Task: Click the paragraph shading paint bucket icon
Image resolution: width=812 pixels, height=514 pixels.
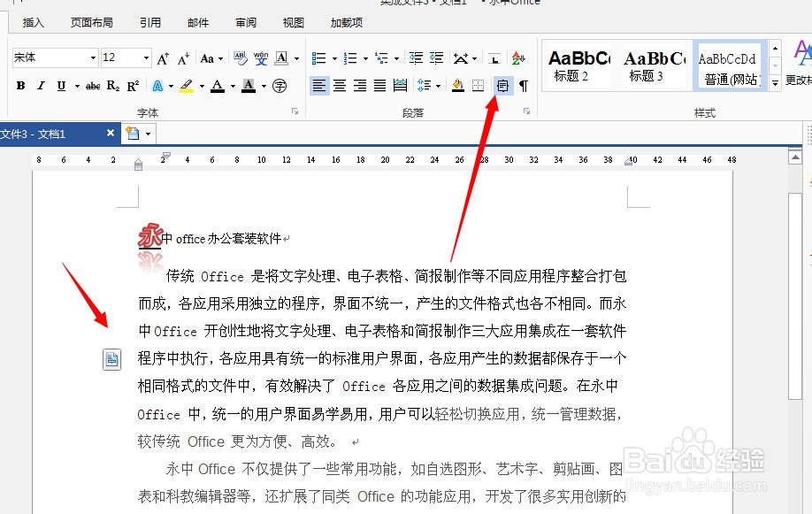Action: 458,86
